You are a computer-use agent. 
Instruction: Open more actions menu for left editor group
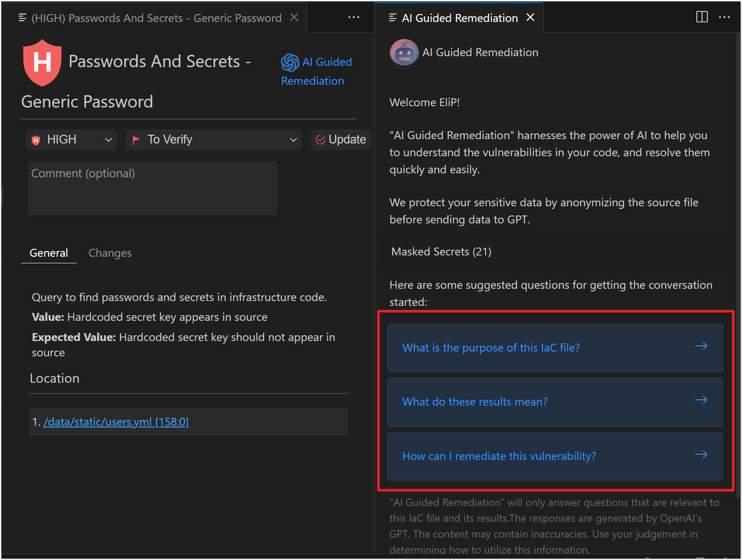pyautogui.click(x=354, y=18)
